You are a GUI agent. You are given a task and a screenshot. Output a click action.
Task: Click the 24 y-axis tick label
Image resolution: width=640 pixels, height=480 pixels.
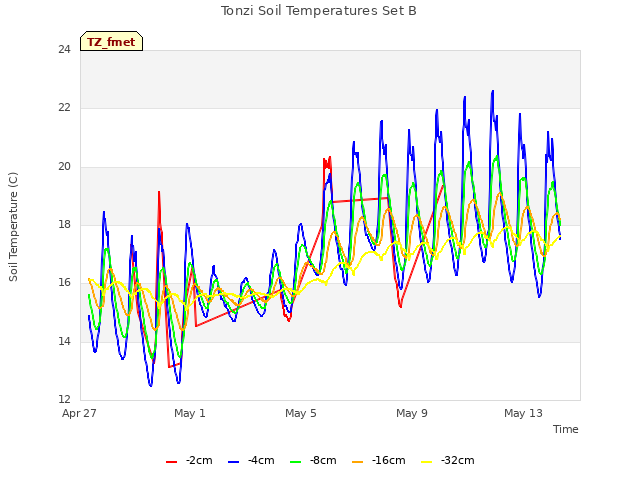click(64, 50)
